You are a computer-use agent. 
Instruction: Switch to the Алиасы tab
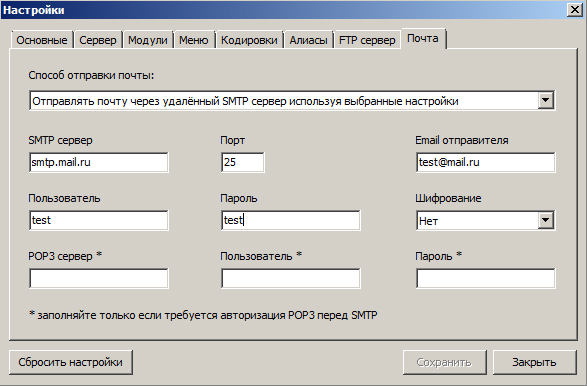click(308, 40)
